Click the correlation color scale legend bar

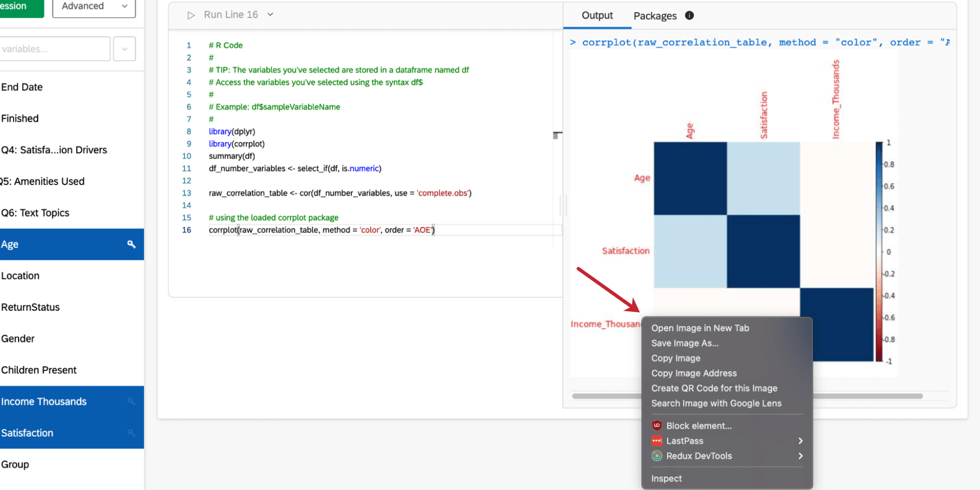879,251
